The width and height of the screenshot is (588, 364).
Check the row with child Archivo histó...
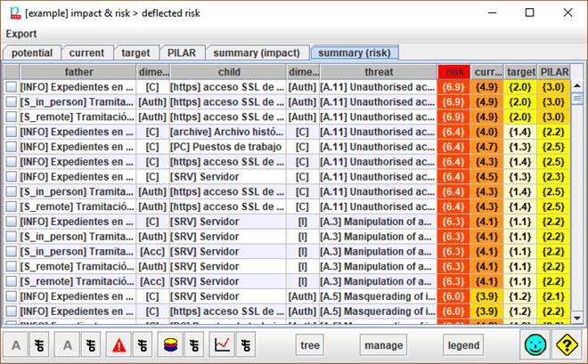[x=12, y=132]
